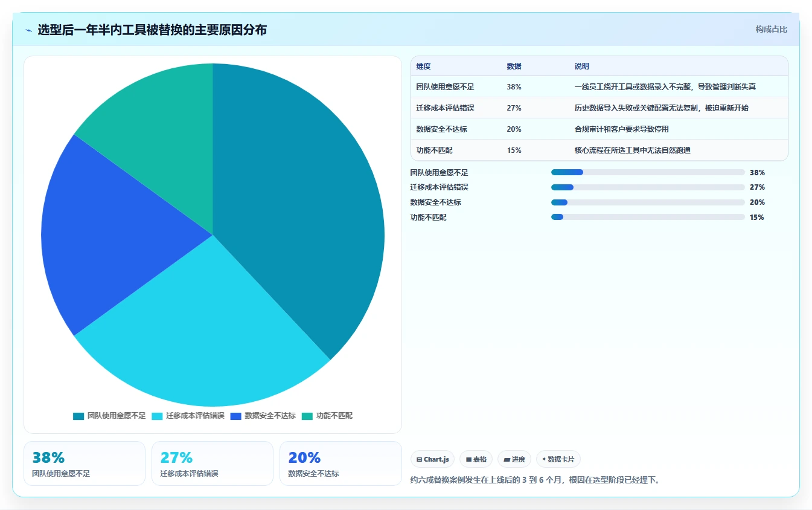The width and height of the screenshot is (812, 510).
Task: Open the 20% 数据安全不达标 stat card
Action: point(340,463)
